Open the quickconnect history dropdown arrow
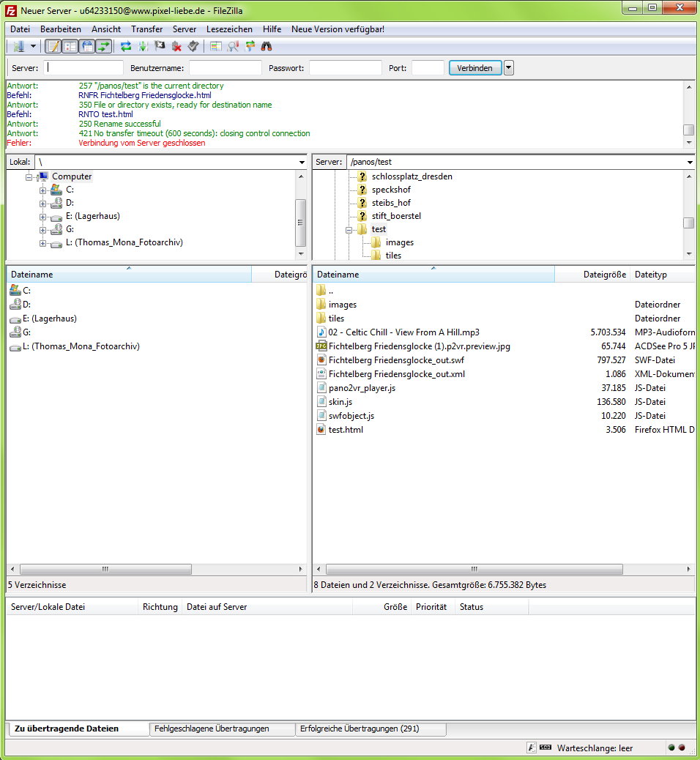 509,68
